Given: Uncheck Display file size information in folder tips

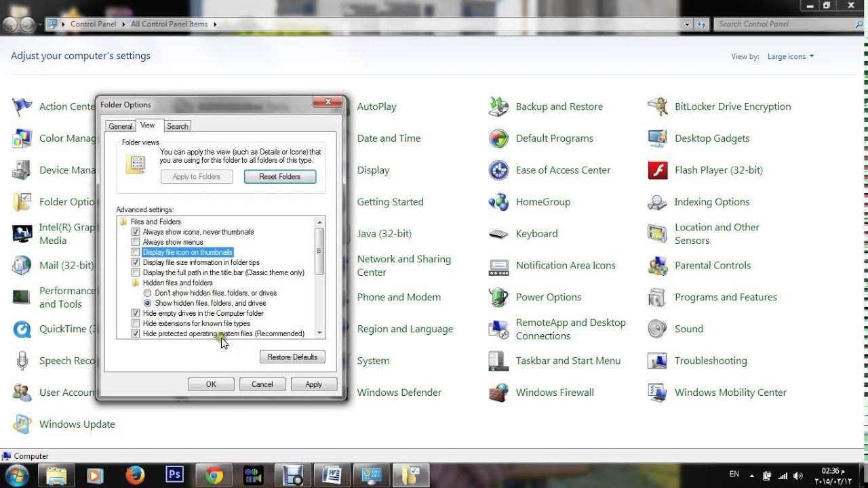Looking at the screenshot, I should 136,262.
